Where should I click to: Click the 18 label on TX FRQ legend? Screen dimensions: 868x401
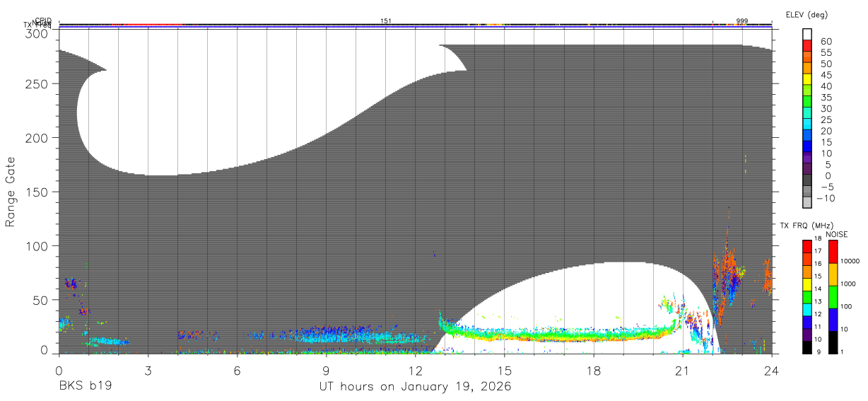(x=819, y=238)
